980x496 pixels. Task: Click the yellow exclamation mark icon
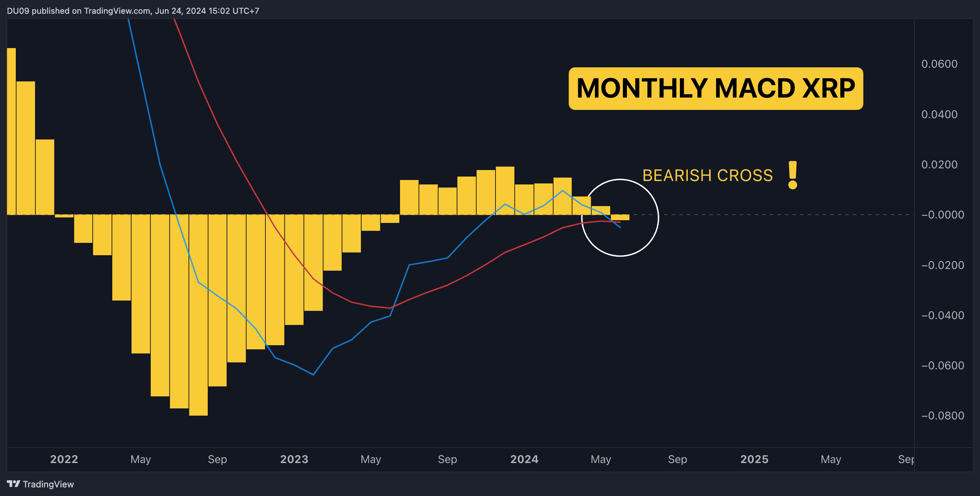pyautogui.click(x=793, y=175)
